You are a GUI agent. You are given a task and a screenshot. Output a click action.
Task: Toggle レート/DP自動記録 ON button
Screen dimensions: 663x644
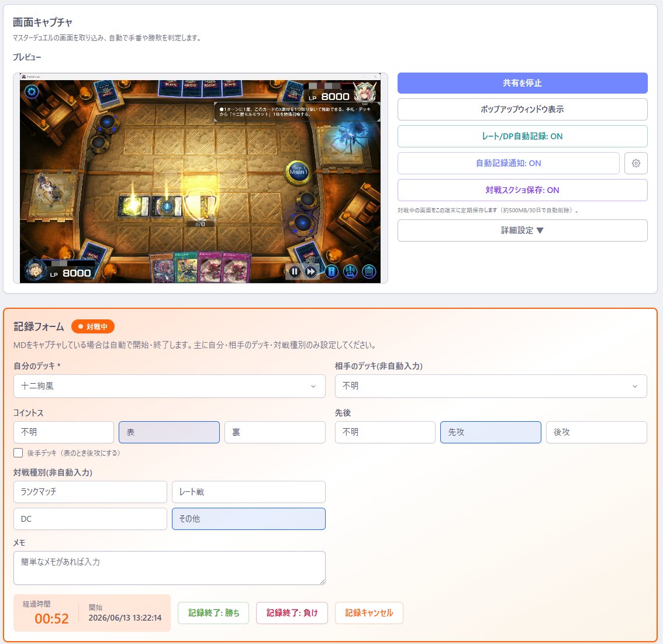[x=522, y=136]
